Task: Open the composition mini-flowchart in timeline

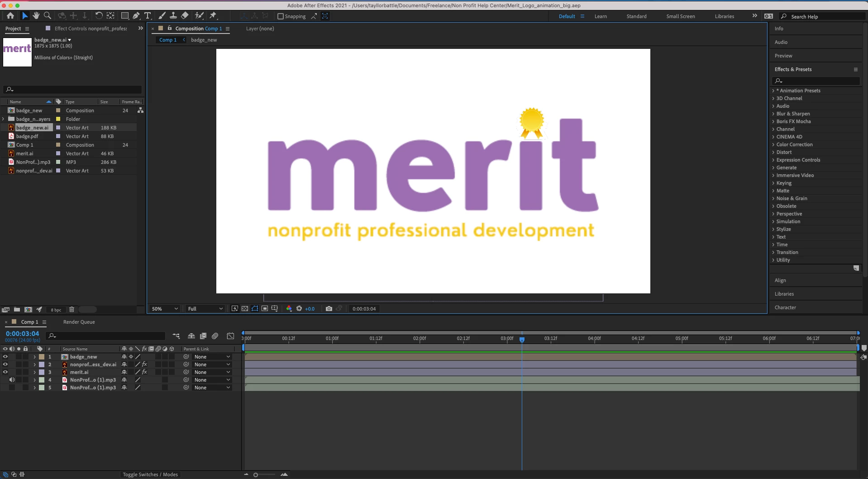Action: coord(176,336)
